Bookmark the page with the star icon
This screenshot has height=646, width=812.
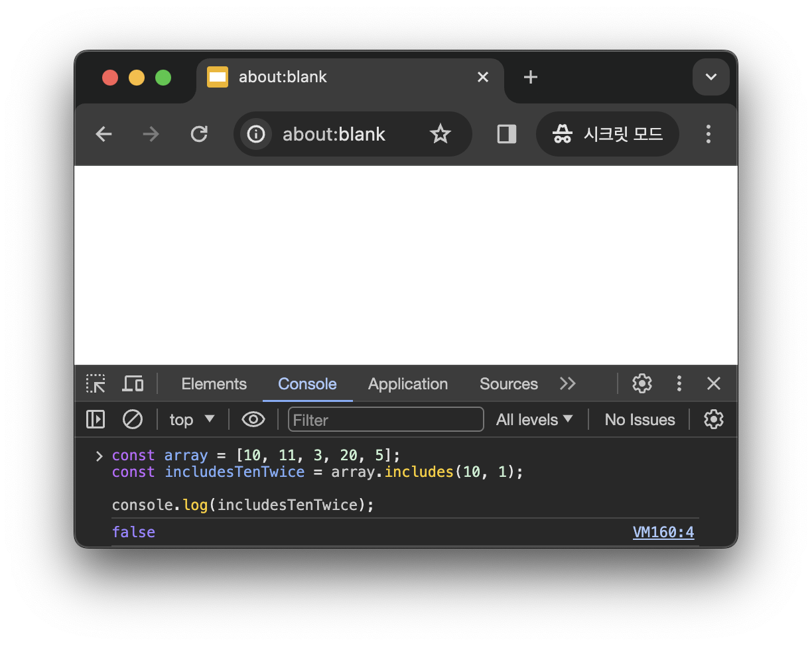[x=440, y=134]
